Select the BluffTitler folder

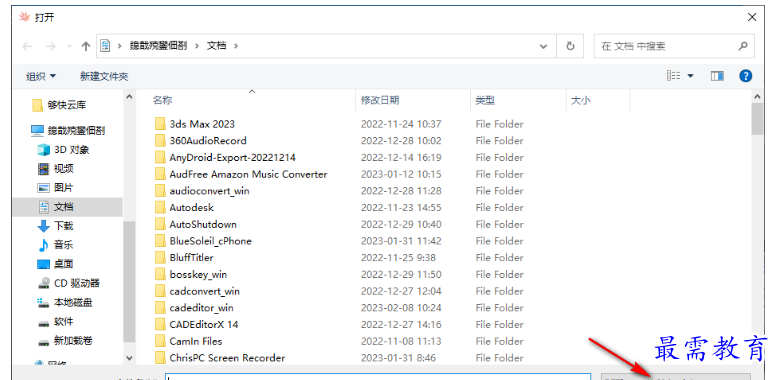tap(191, 258)
